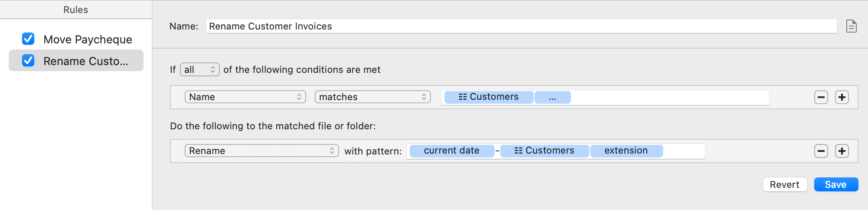Revert changes to the rule

[785, 184]
